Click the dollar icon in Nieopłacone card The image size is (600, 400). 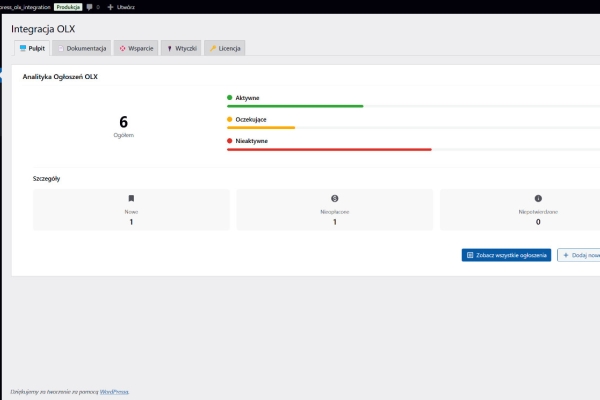point(335,198)
